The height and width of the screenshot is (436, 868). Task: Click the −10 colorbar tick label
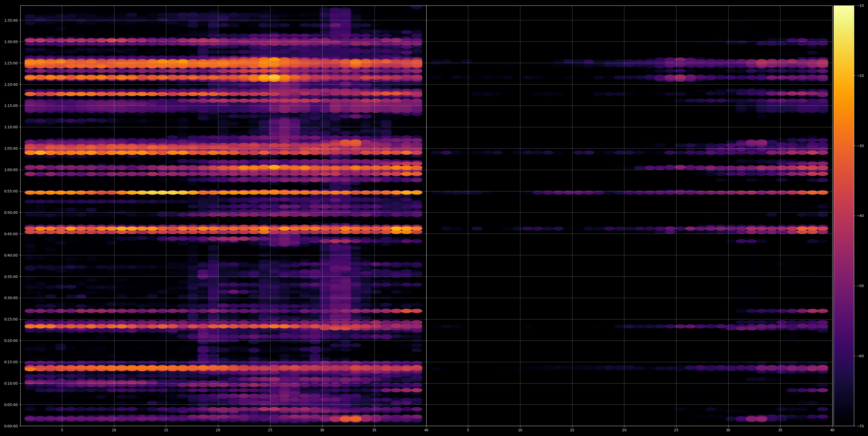(860, 6)
